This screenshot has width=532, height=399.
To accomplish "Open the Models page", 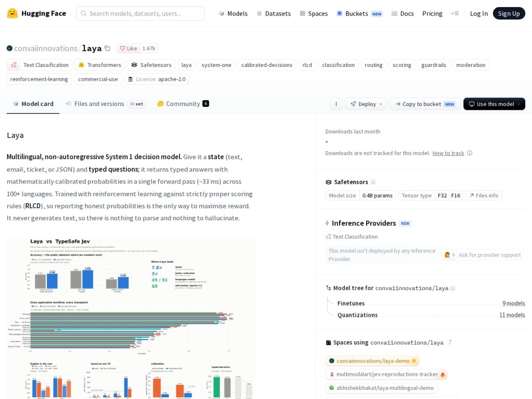I will (233, 13).
